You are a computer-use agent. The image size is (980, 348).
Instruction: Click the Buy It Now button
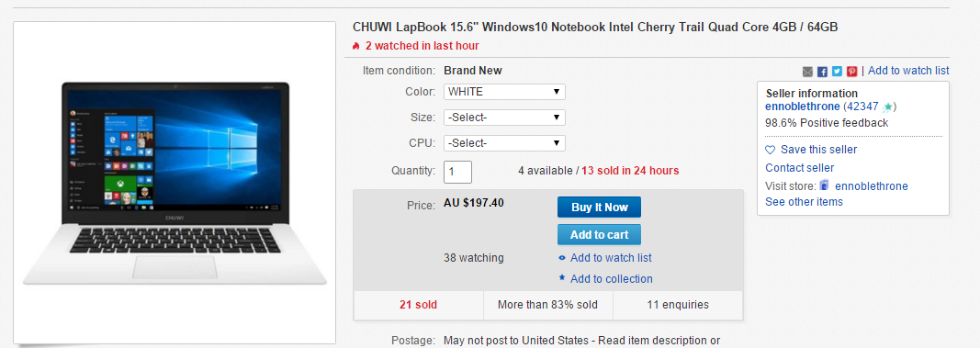point(600,208)
